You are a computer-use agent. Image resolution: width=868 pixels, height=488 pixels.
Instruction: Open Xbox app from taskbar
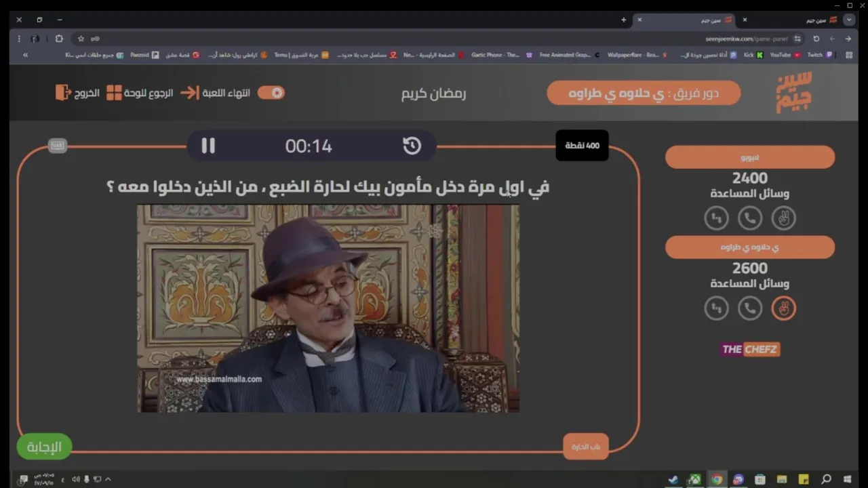[695, 479]
